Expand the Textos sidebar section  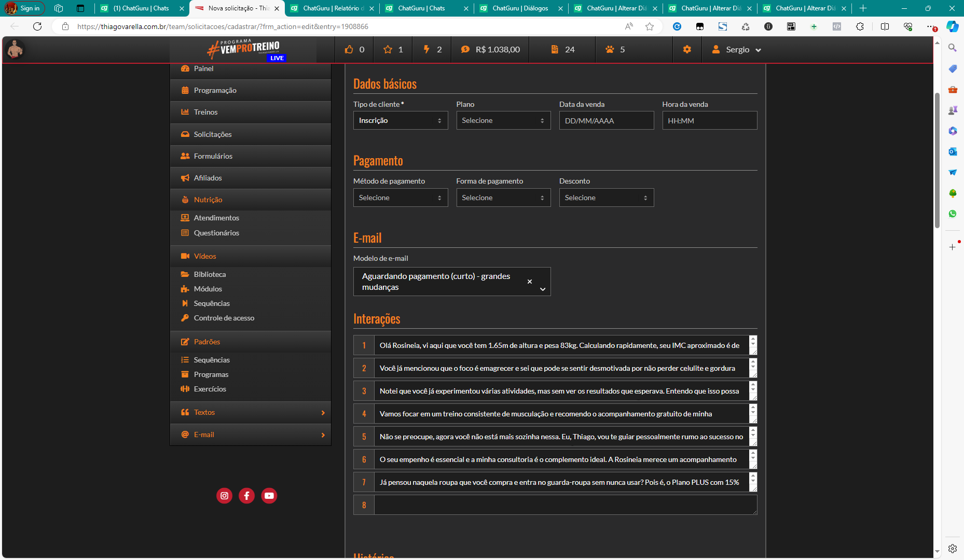(251, 412)
